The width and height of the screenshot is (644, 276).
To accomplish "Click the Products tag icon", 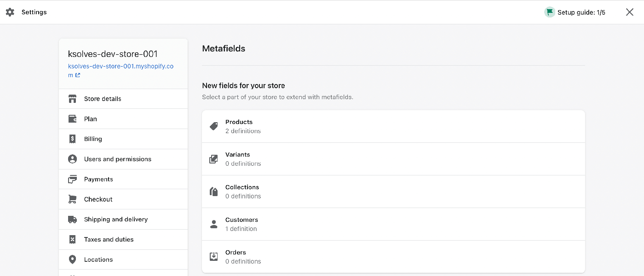I will click(x=213, y=126).
